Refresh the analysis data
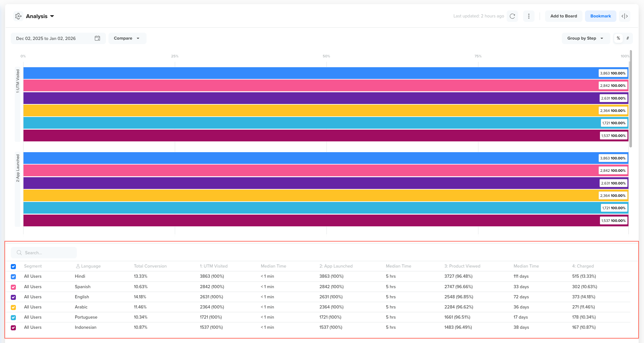The image size is (644, 343). click(x=512, y=16)
